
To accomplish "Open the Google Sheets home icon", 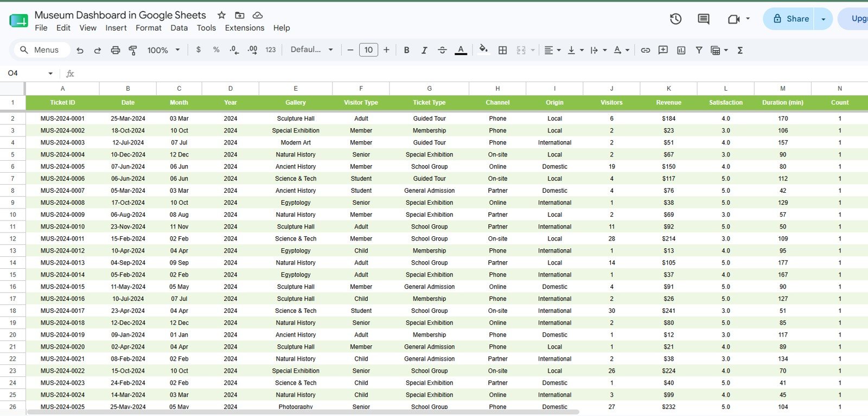I will 18,21.
